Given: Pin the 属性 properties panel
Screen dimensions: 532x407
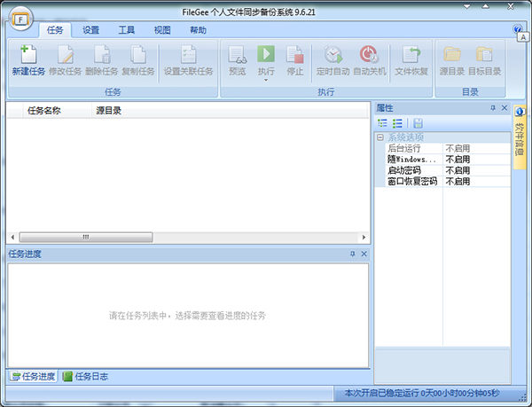Looking at the screenshot, I should click(493, 108).
